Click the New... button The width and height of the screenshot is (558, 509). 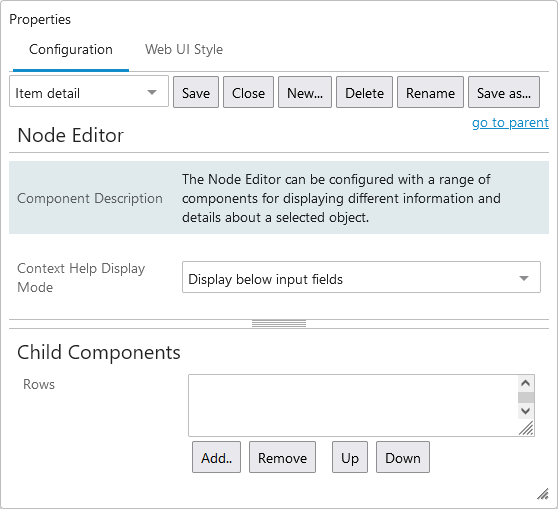305,92
